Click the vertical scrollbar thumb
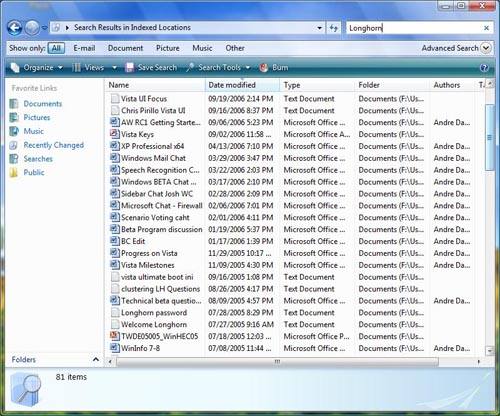The image size is (500, 416). point(490,137)
